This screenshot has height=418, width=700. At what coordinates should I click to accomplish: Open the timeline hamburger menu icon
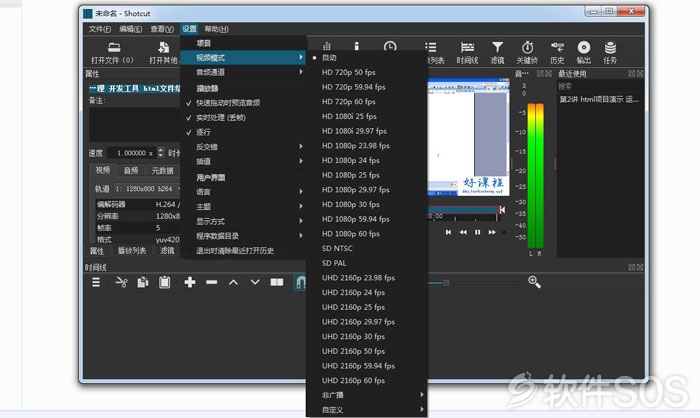tap(96, 282)
